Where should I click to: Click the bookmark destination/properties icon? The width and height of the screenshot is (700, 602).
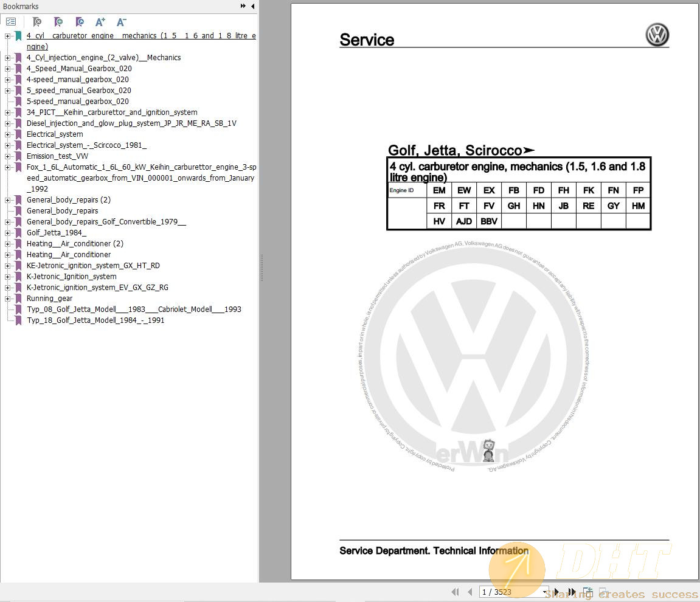pyautogui.click(x=80, y=21)
